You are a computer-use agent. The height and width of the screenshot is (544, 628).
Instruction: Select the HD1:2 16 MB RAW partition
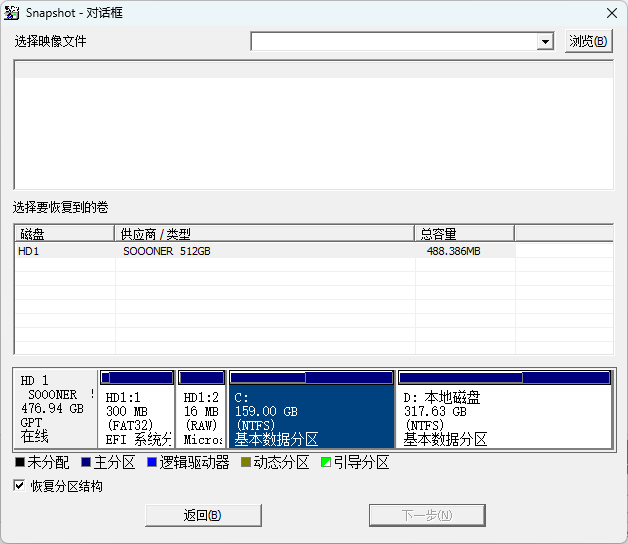pyautogui.click(x=201, y=417)
